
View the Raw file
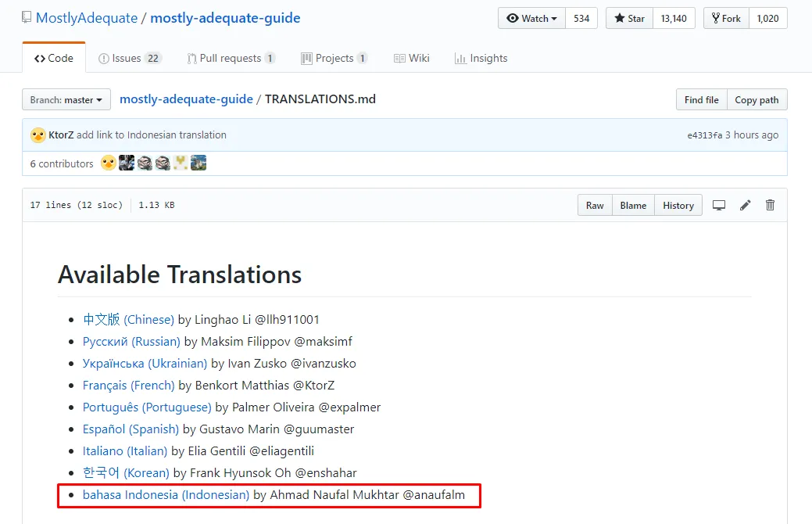(x=595, y=205)
